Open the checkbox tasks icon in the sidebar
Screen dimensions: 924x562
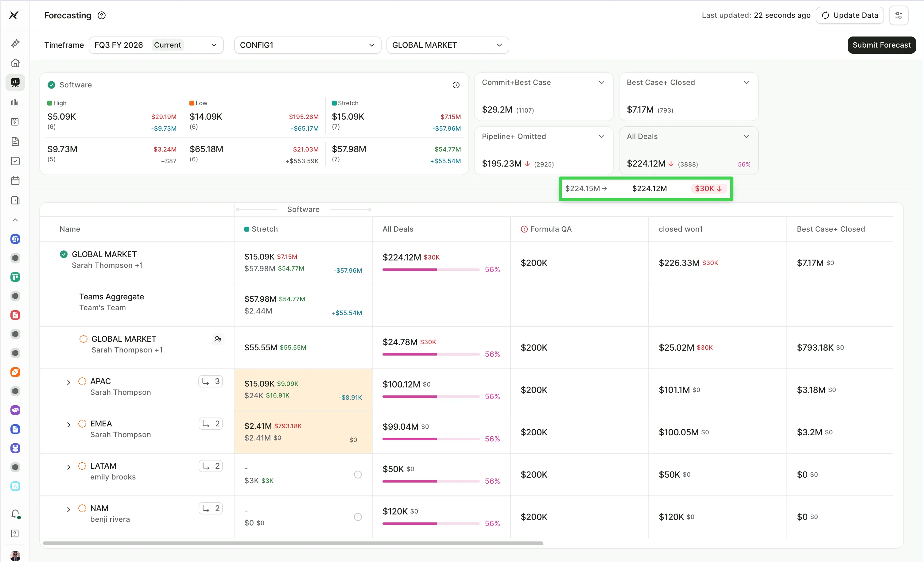[15, 161]
